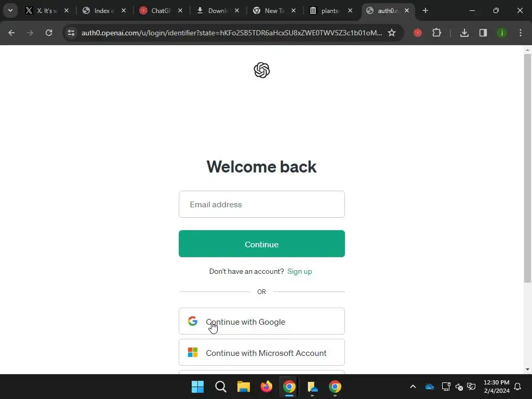Open the green profile avatar icon

501,33
